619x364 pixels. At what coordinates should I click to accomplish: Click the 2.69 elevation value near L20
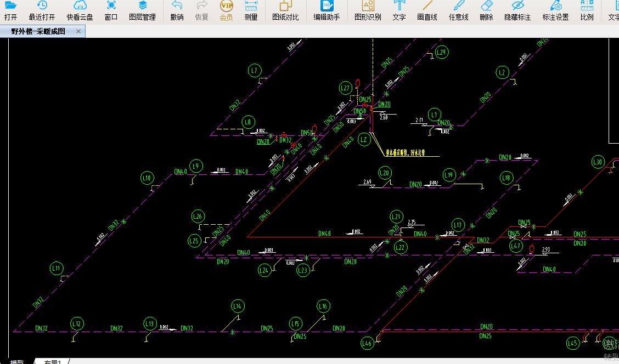pyautogui.click(x=368, y=182)
